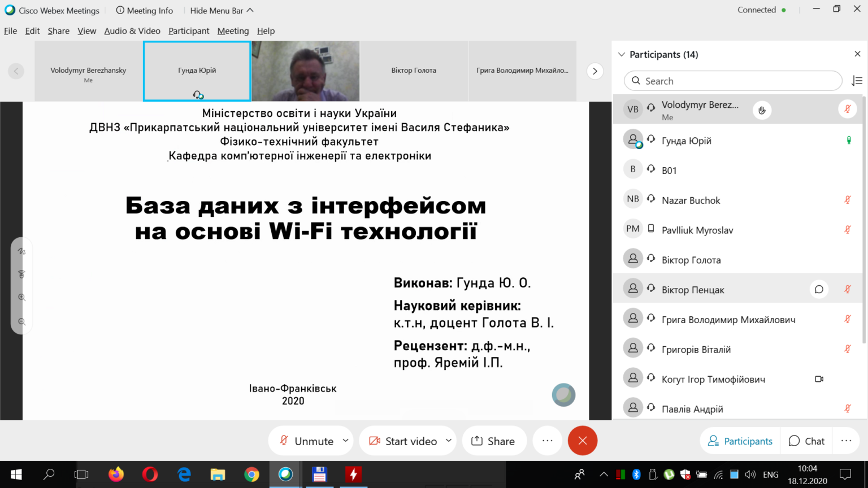Image resolution: width=868 pixels, height=488 pixels.
Task: Click the red leave meeting button
Action: 583,441
